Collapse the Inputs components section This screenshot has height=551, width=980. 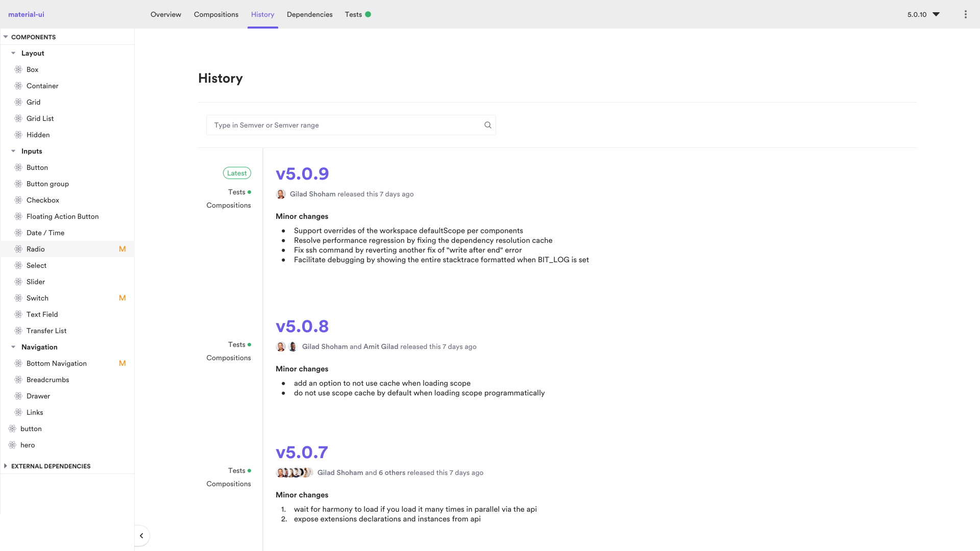13,151
